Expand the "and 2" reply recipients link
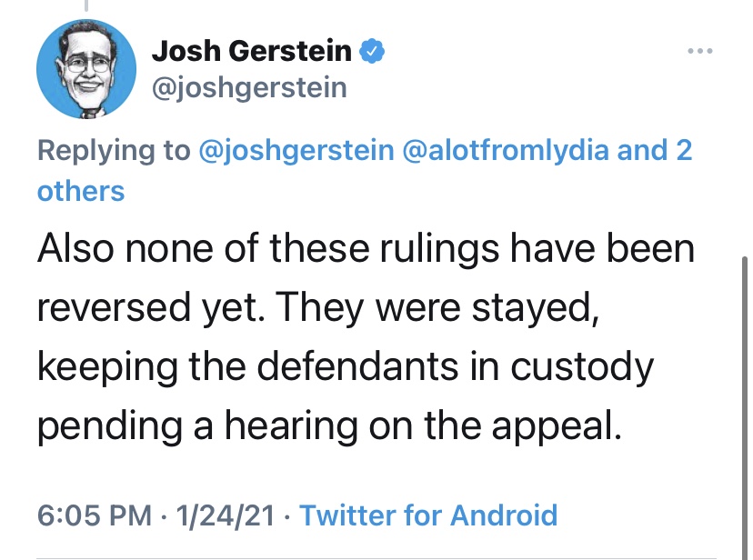Screen dimensions: 753x560 (x=655, y=150)
